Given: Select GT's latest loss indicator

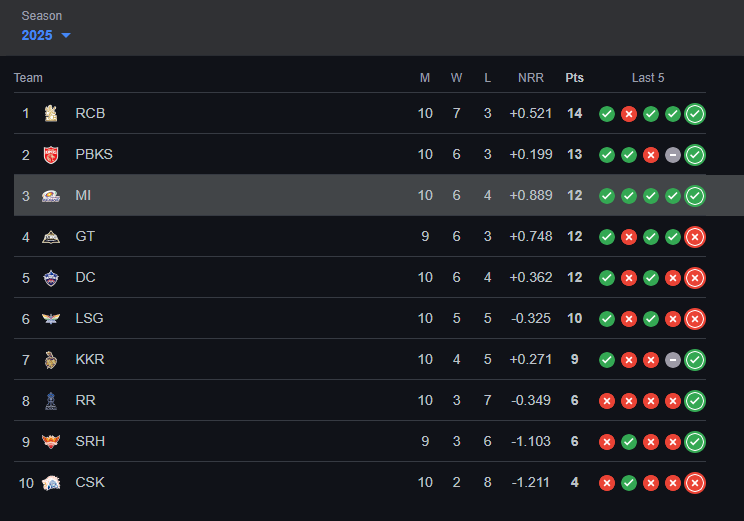Looking at the screenshot, I should [695, 237].
